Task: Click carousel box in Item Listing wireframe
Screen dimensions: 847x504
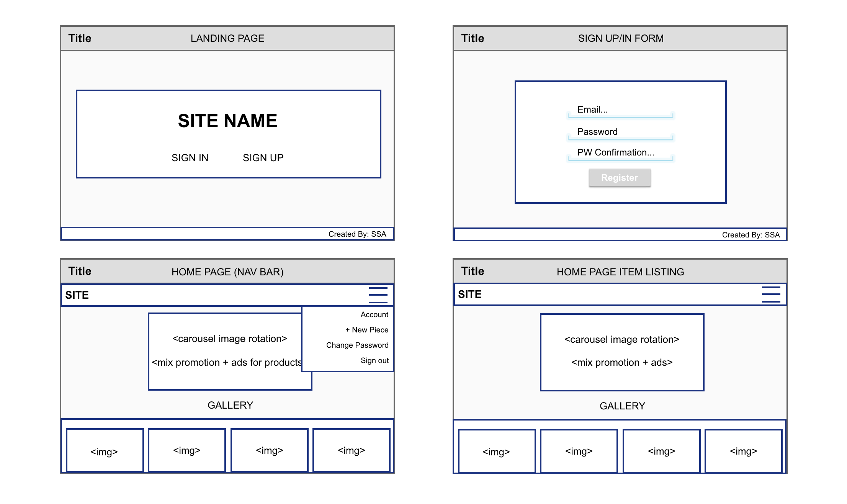Action: tap(622, 352)
